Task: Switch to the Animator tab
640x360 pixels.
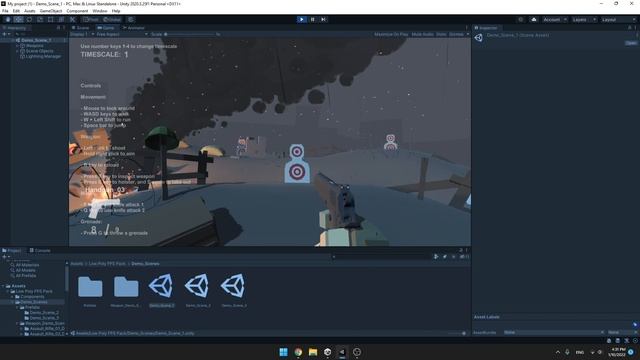Action: click(x=133, y=28)
